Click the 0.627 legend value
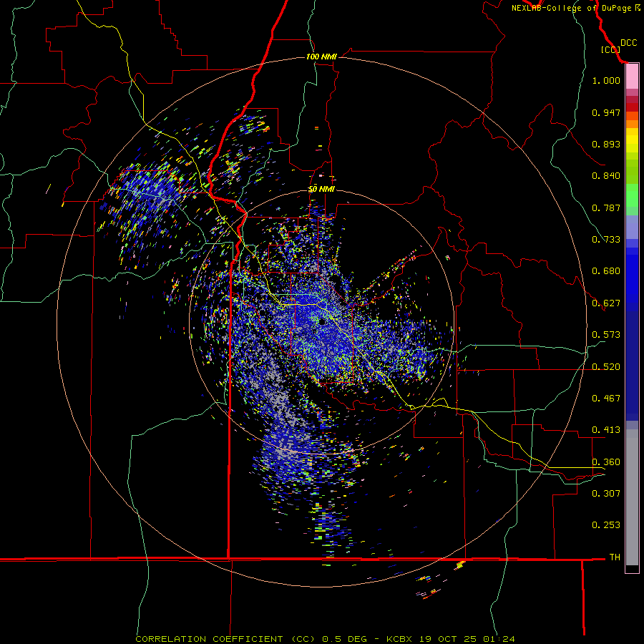This screenshot has height=644, width=644. [x=606, y=303]
